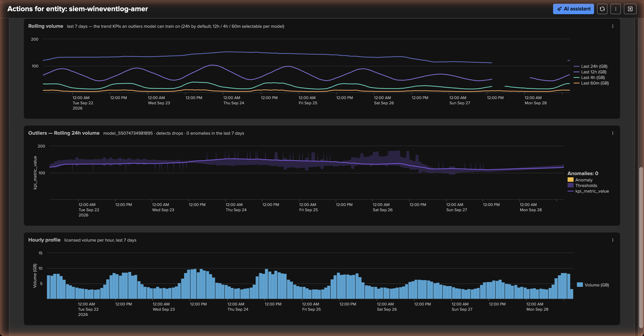
Task: Toggle Last 12h (GB) legend series
Action: pyautogui.click(x=590, y=72)
